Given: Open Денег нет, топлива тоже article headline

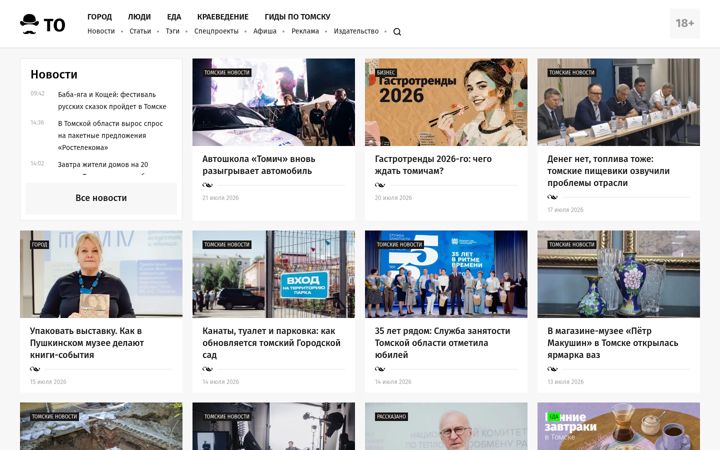Looking at the screenshot, I should point(608,171).
